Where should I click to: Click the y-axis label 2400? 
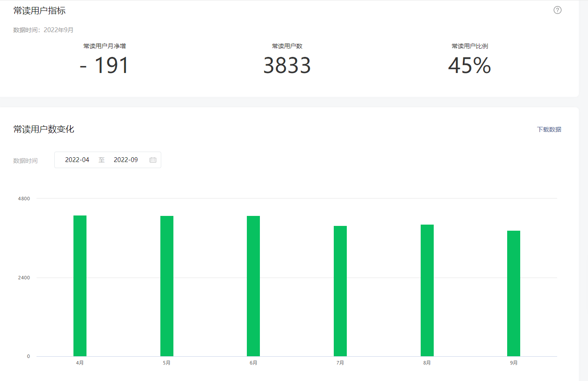[x=24, y=278]
